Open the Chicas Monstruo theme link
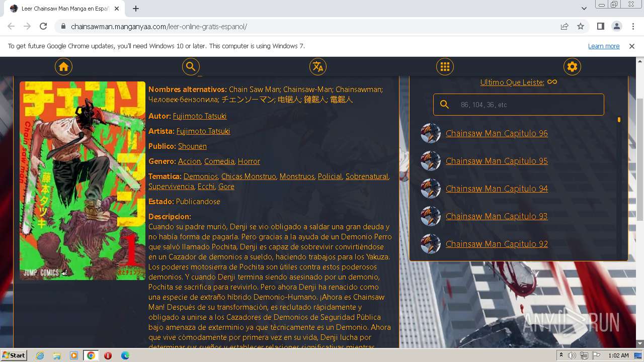 tap(249, 176)
